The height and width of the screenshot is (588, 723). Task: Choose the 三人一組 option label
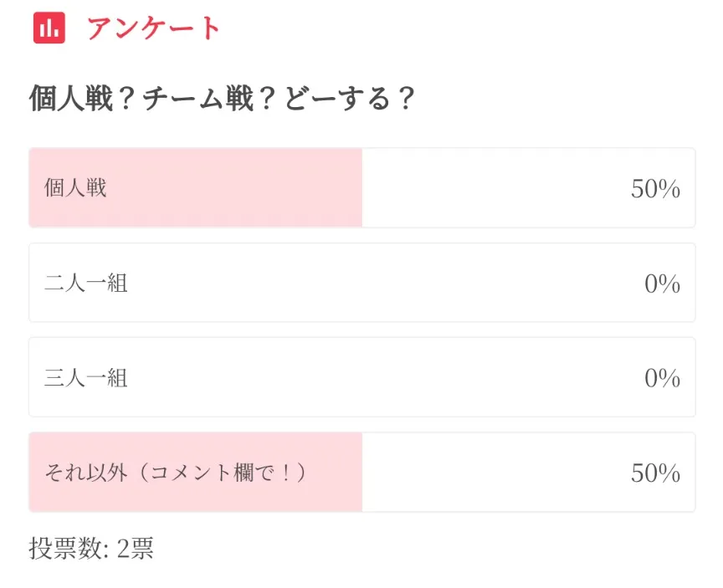pyautogui.click(x=86, y=378)
